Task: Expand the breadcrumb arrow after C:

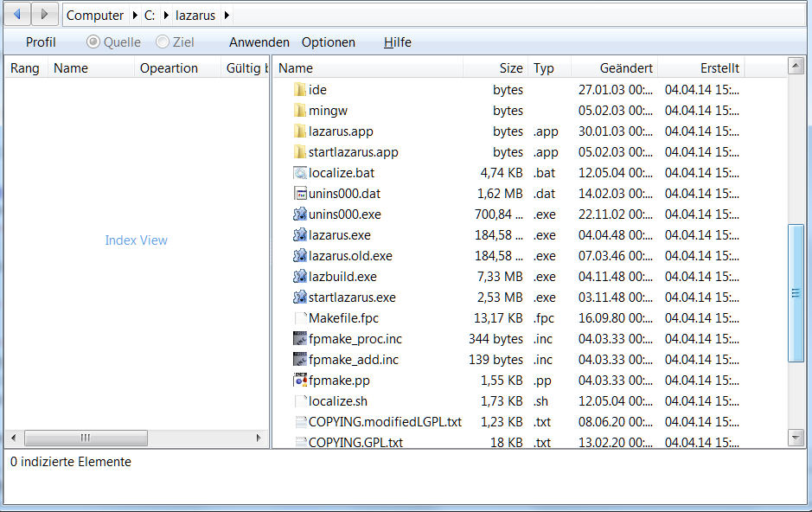Action: [x=165, y=16]
